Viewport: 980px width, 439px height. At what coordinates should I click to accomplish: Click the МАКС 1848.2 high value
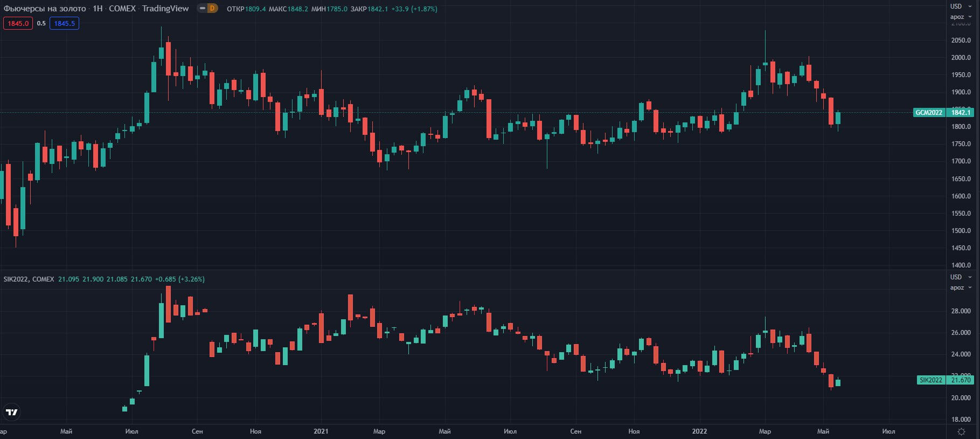(x=288, y=9)
